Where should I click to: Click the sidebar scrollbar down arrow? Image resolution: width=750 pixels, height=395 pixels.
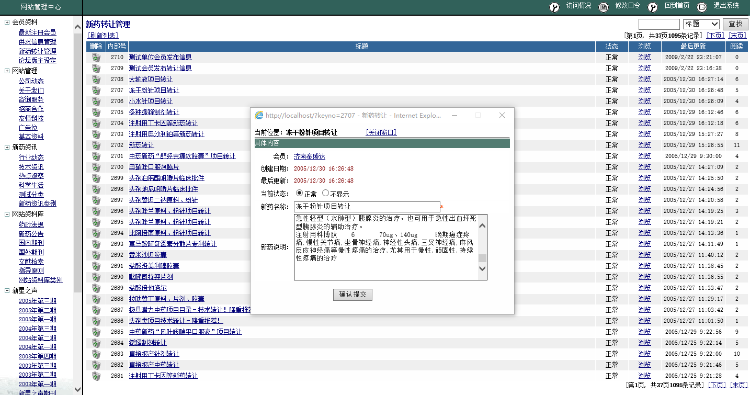[x=77, y=390]
